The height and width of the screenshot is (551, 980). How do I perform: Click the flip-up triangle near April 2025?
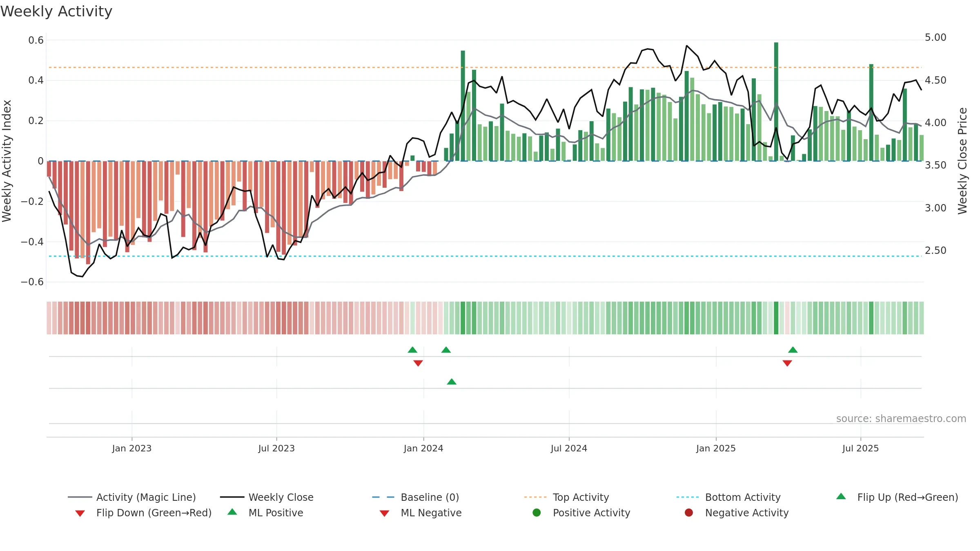pyautogui.click(x=793, y=350)
